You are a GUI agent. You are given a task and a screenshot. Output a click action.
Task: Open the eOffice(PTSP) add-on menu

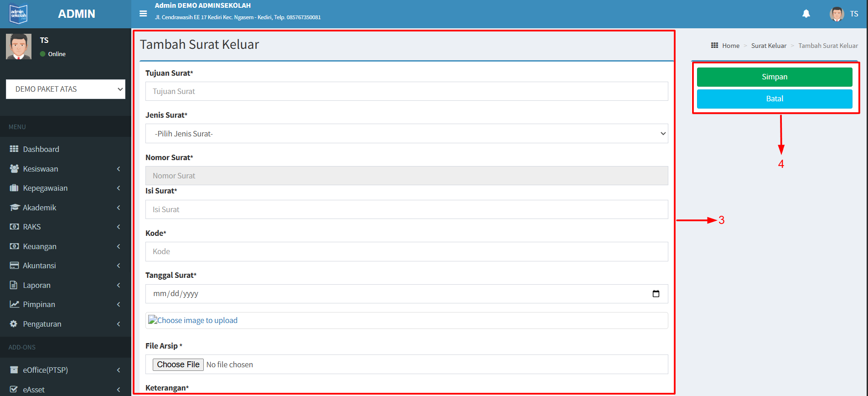46,370
